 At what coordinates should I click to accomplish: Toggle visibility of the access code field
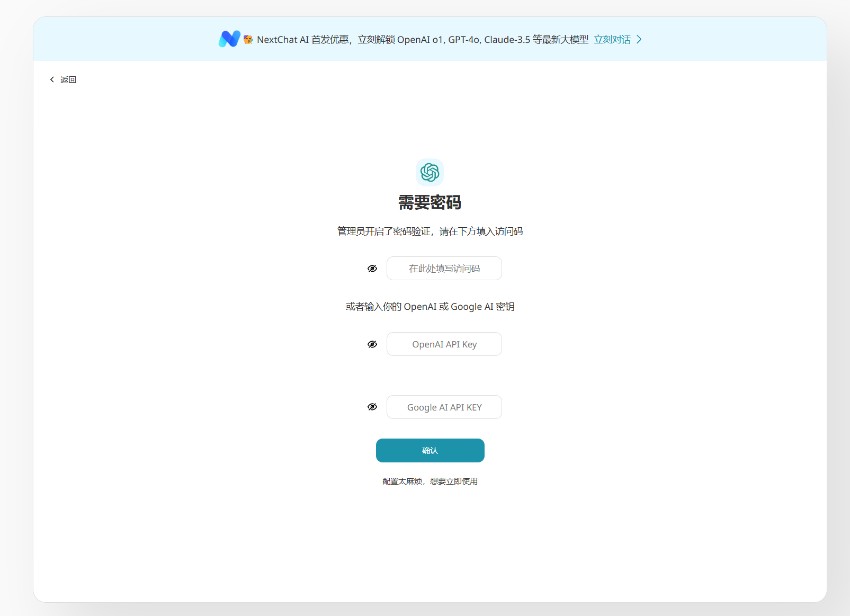coord(372,269)
